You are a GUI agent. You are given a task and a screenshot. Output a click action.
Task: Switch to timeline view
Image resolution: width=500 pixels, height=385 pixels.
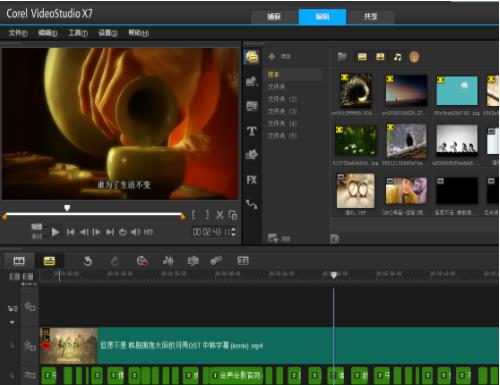(x=49, y=261)
